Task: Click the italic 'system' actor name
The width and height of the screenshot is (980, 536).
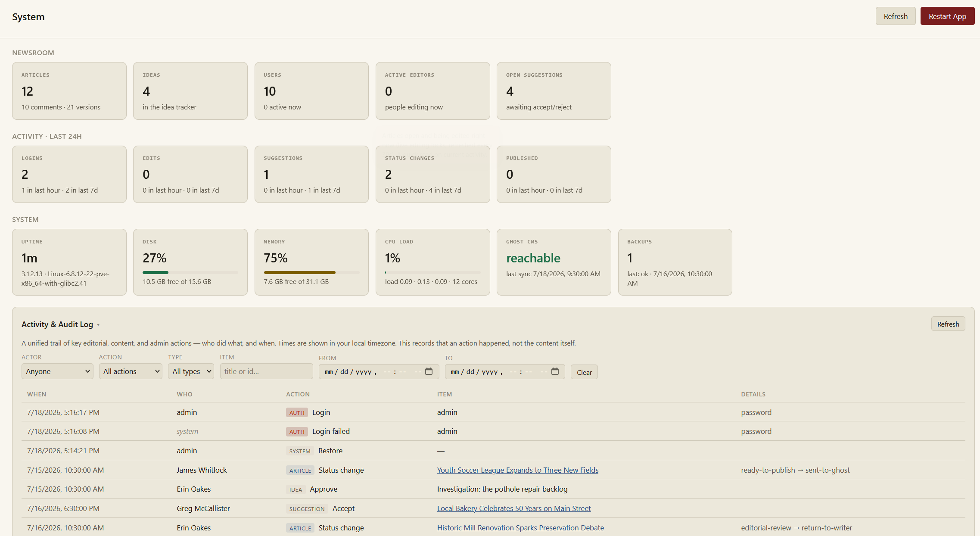Action: pyautogui.click(x=187, y=431)
